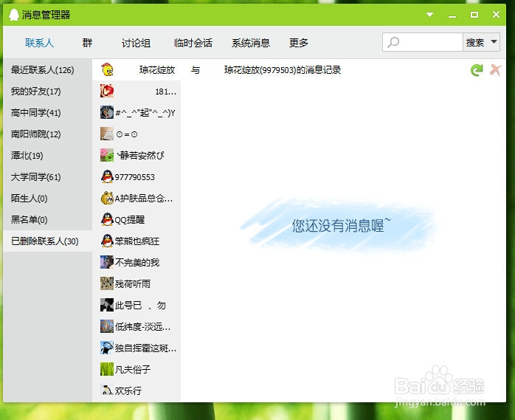Select 黑名单(0) group

click(x=48, y=219)
